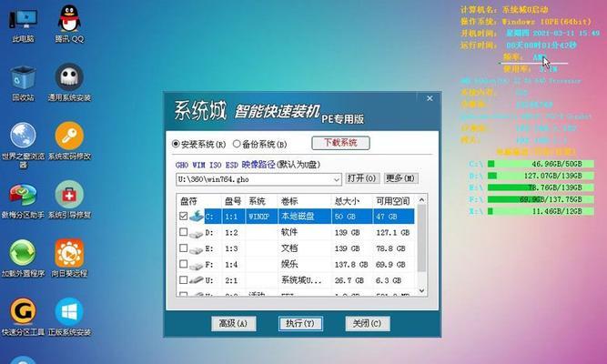Uncheck the C: drive checkbox
607x364 pixels.
point(184,216)
